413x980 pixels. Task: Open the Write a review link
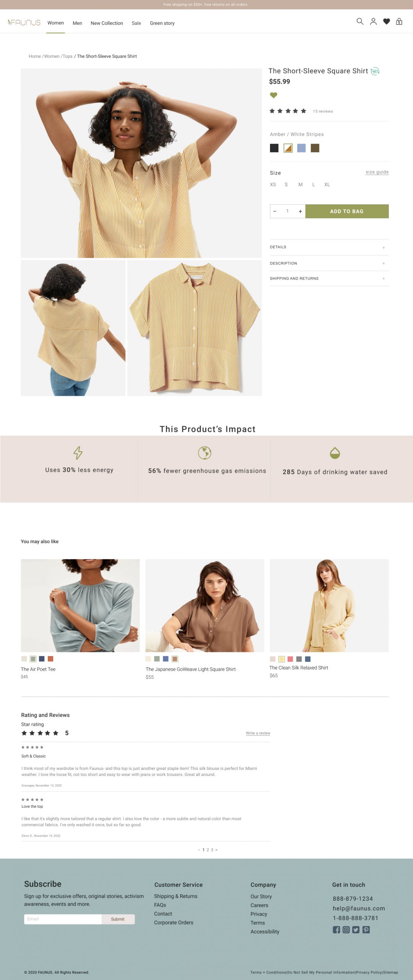pos(258,733)
